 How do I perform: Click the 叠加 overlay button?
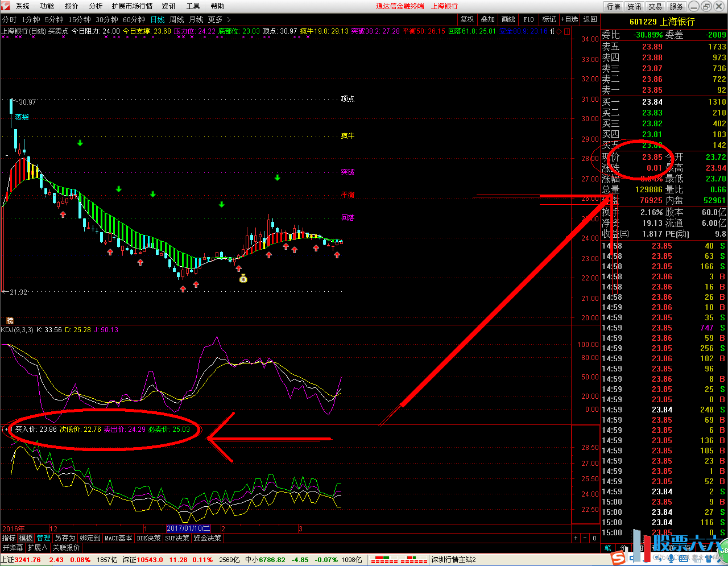coord(487,19)
